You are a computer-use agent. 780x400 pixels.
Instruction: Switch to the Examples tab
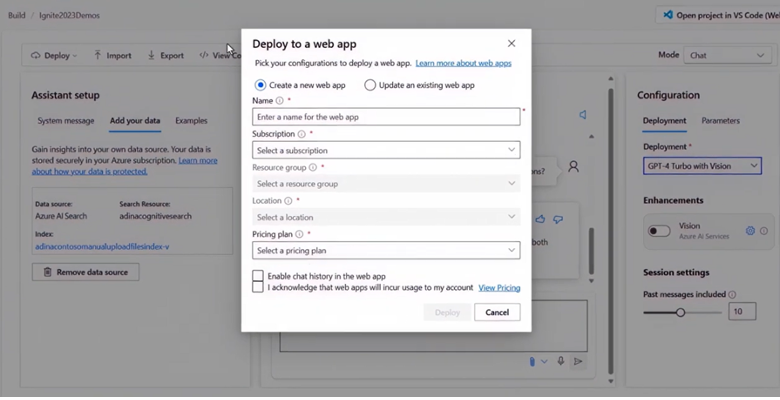tap(191, 120)
